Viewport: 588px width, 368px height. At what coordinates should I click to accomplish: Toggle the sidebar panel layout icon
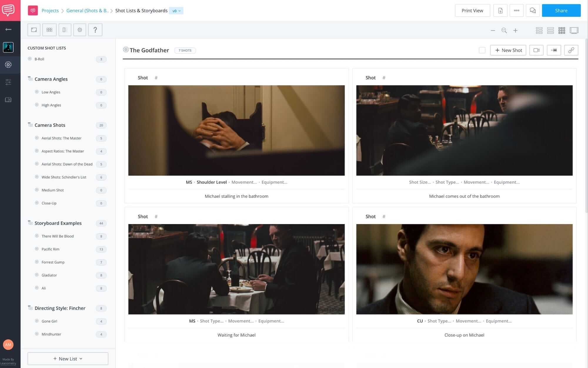(65, 30)
